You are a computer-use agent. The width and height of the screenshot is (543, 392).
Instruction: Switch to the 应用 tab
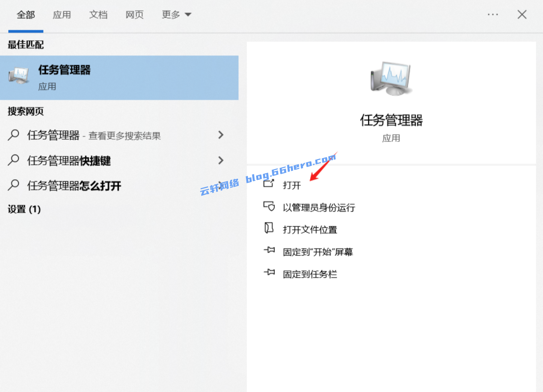point(62,15)
